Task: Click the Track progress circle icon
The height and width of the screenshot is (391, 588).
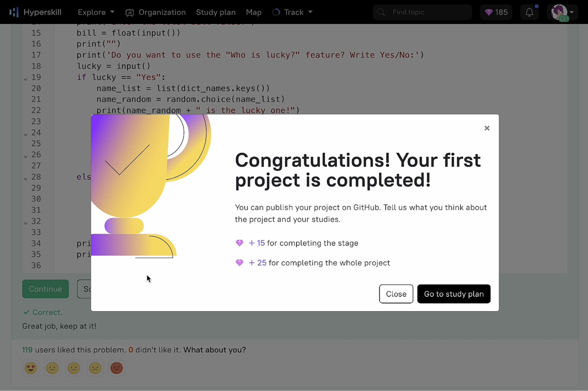Action: pyautogui.click(x=276, y=12)
